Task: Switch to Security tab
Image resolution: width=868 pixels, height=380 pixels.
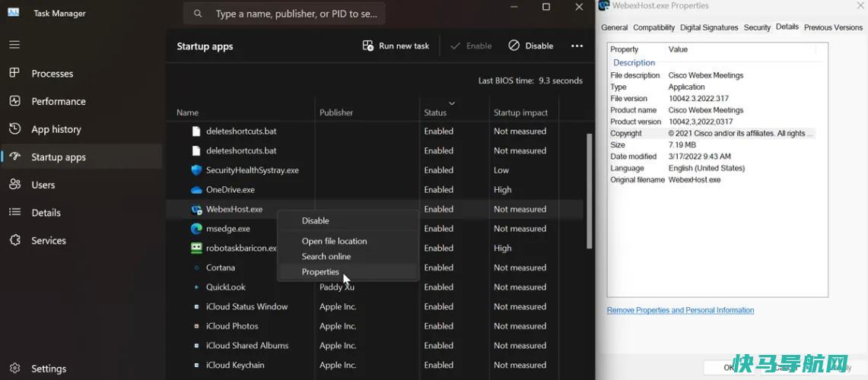Action: (757, 27)
